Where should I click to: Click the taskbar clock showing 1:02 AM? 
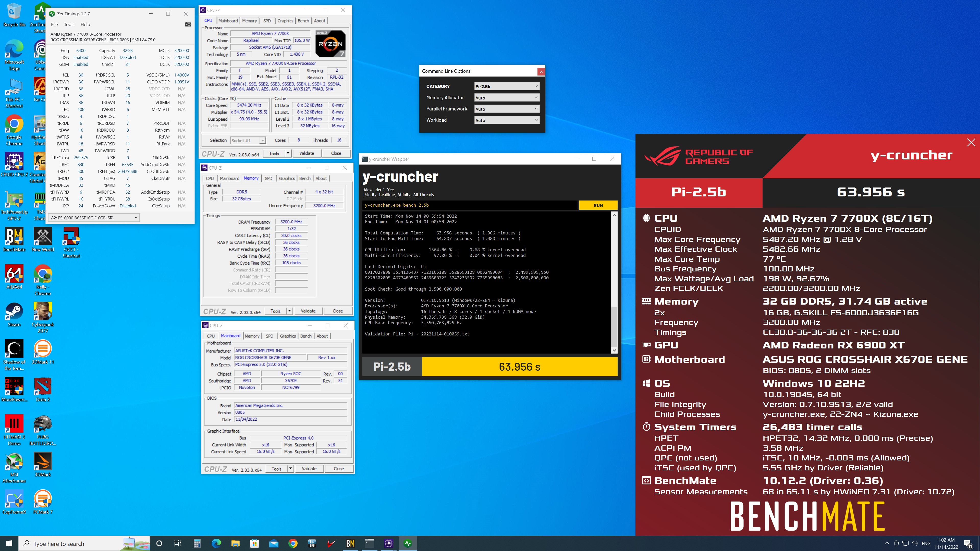tap(946, 543)
